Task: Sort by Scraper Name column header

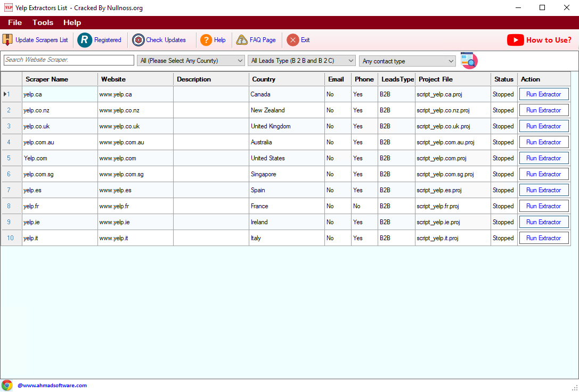Action: (x=60, y=79)
